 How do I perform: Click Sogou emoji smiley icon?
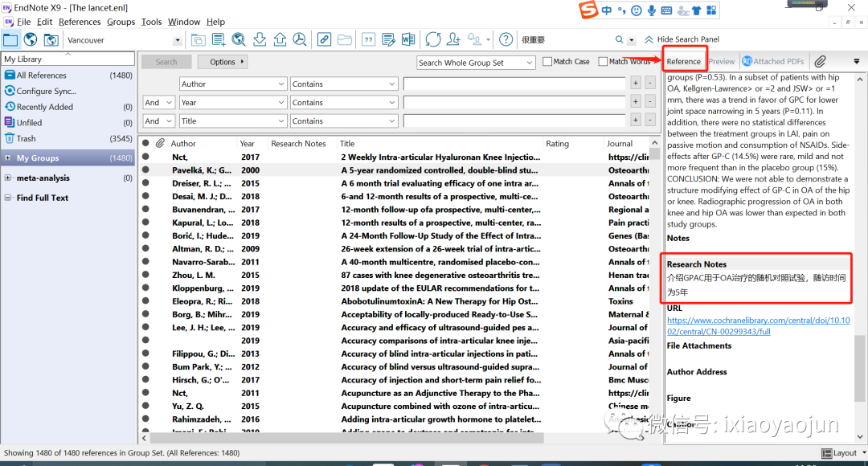point(637,10)
